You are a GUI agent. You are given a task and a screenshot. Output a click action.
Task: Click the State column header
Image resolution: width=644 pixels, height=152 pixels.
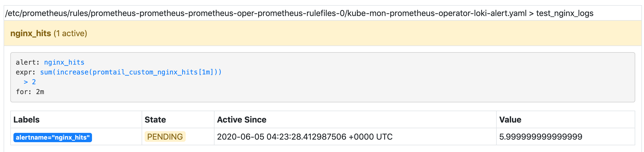(x=155, y=120)
